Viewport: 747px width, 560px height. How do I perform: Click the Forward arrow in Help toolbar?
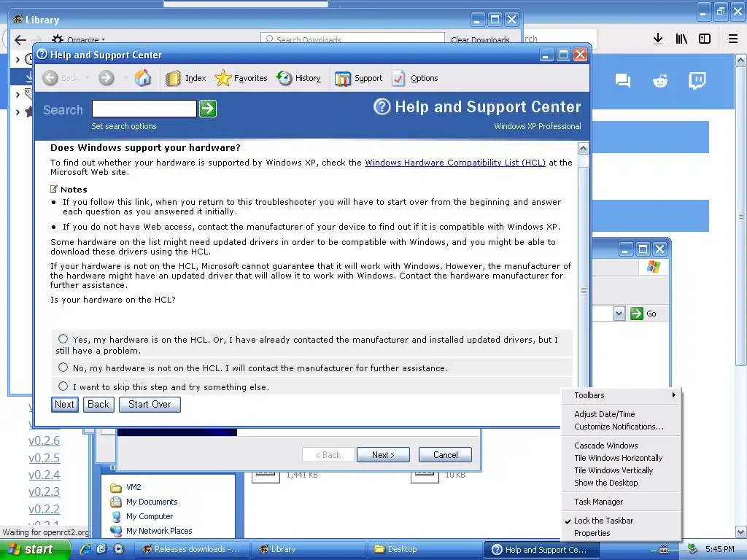107,77
